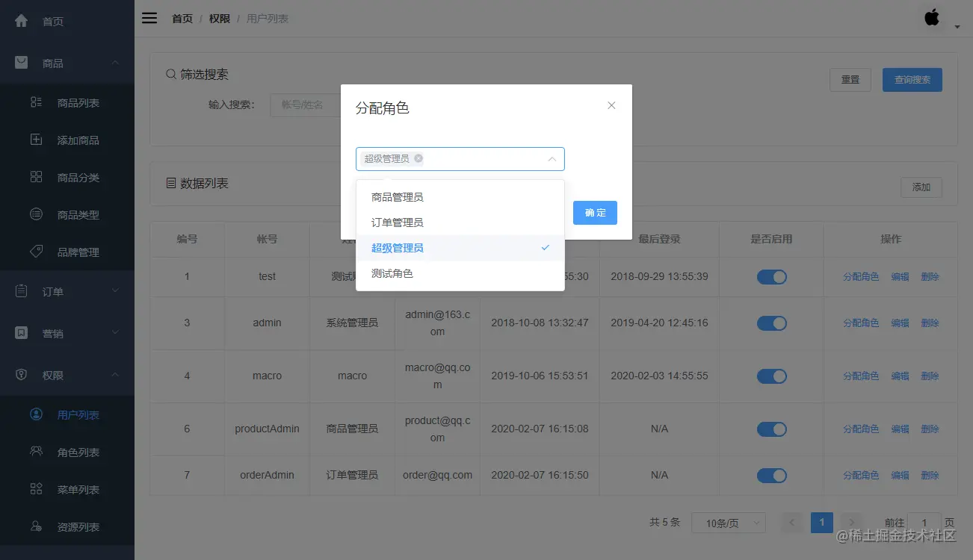Viewport: 973px width, 560px height.
Task: Click the 角色列表 people icon
Action: 36,452
